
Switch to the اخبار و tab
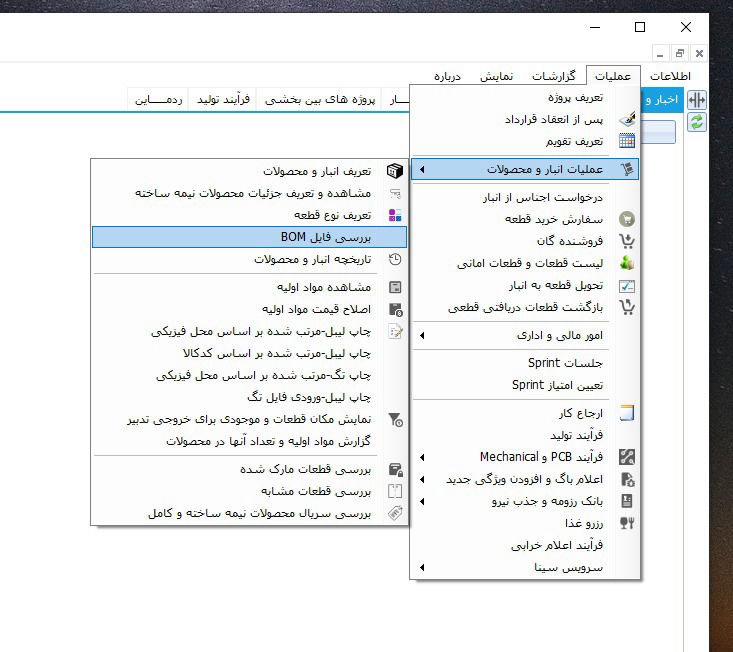(661, 100)
